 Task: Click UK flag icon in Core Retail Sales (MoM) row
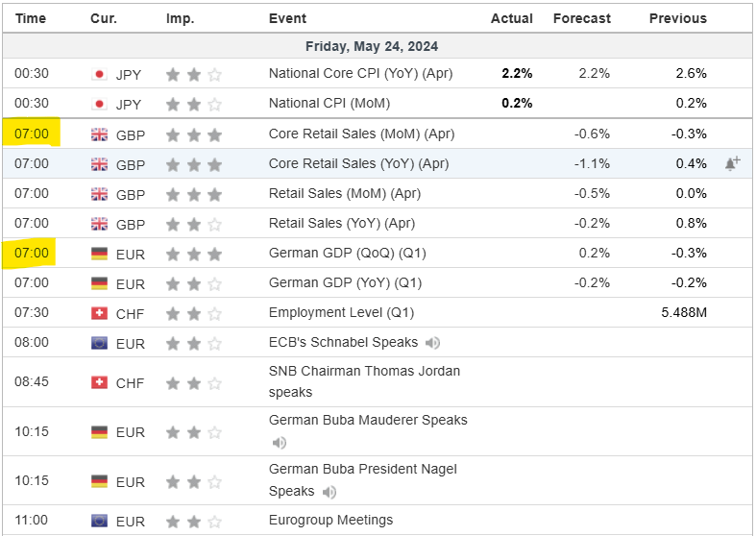click(x=98, y=134)
